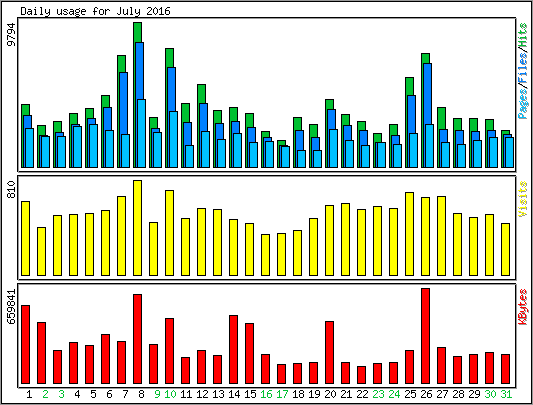This screenshot has height=405, width=533.
Task: Click the yellow Visits bar for day 16
Action: [265, 255]
